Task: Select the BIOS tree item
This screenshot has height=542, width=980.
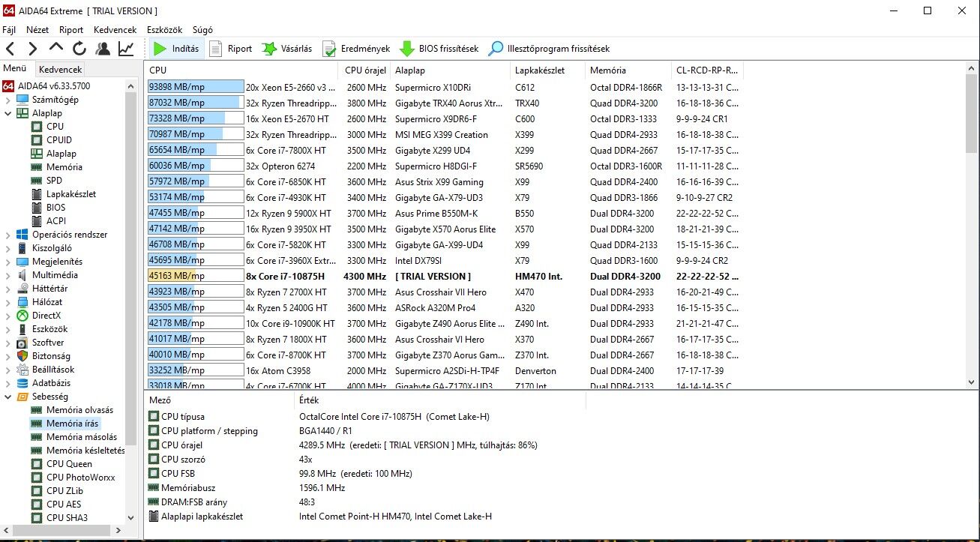Action: tap(55, 208)
